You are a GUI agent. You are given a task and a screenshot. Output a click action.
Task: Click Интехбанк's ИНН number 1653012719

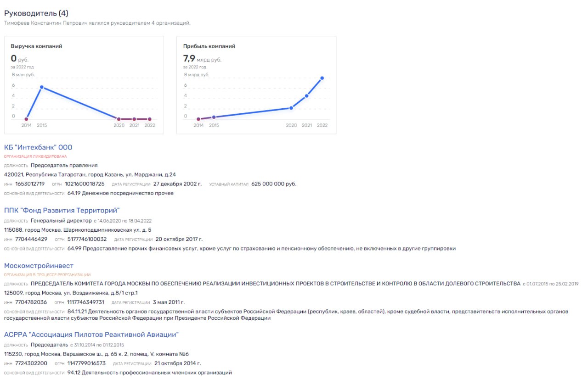(30, 184)
